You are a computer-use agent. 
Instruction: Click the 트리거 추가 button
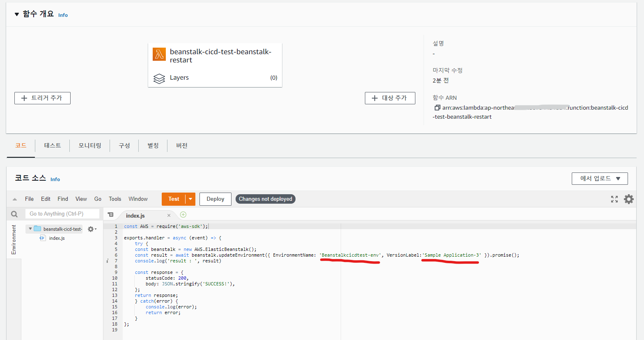coord(42,98)
